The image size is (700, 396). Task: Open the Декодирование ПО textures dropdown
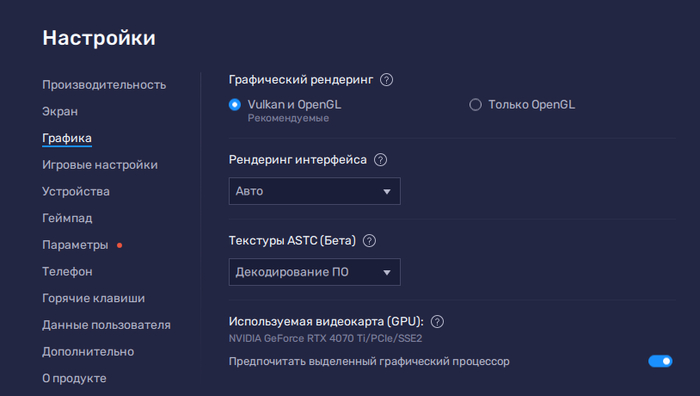click(315, 272)
